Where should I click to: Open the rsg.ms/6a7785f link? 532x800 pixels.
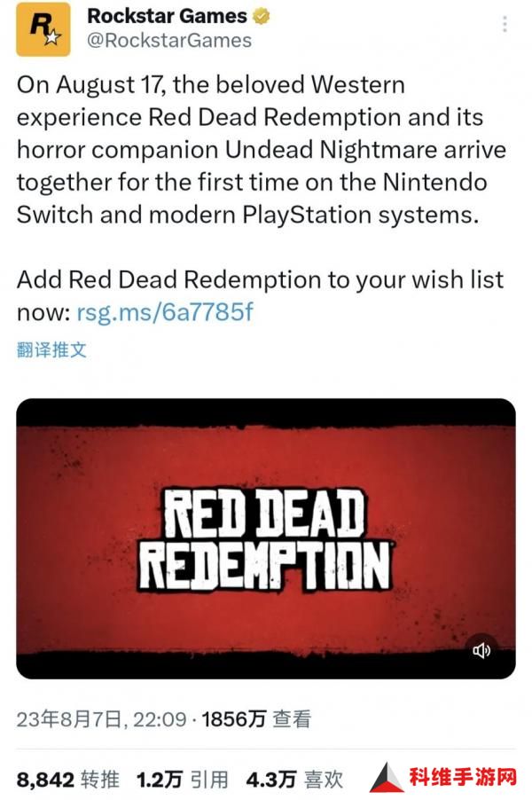[x=165, y=311]
